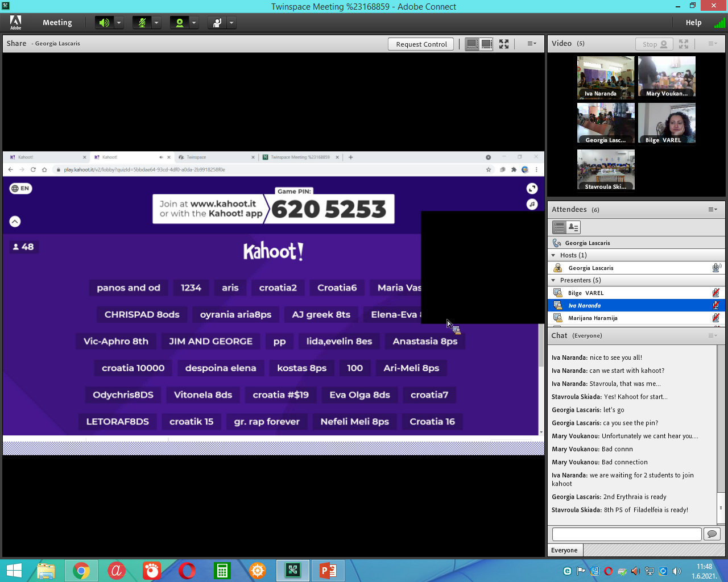
Task: Toggle the webcam icon in toolbar
Action: (179, 23)
